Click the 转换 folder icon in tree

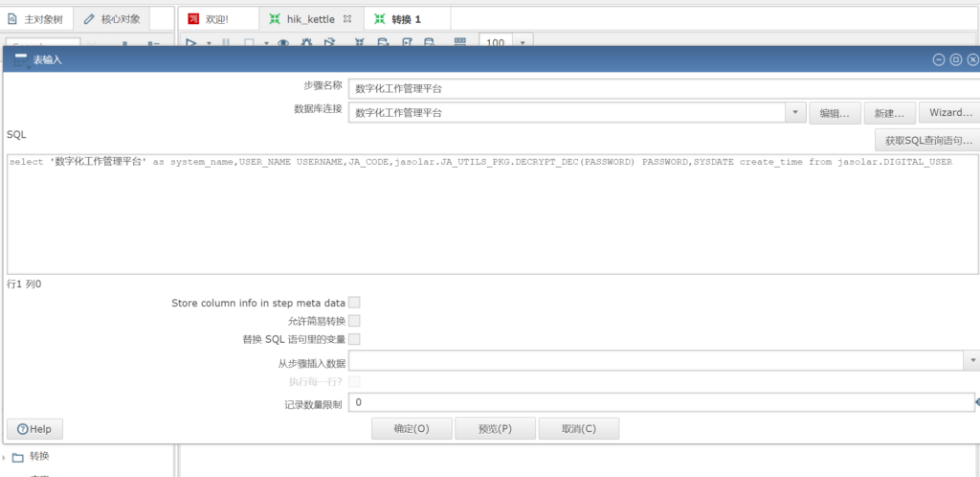pos(18,457)
